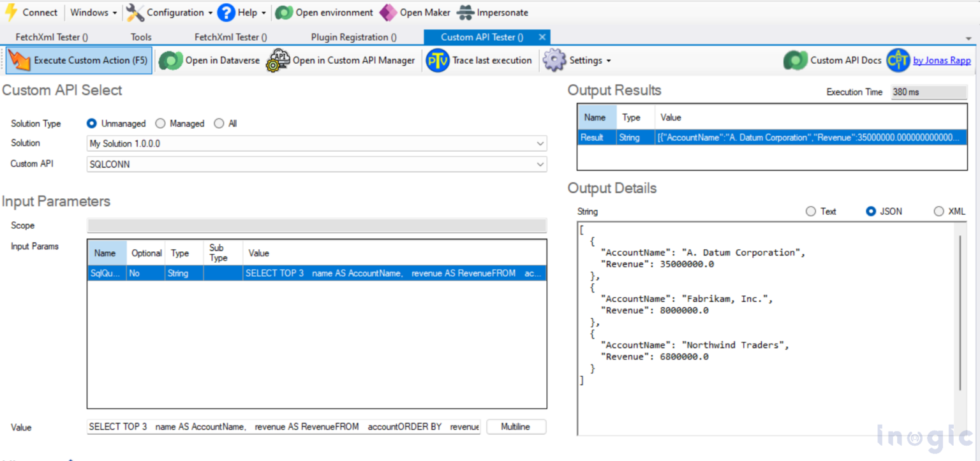Open the Windows menu
Screen dimensions: 980x461
coord(93,13)
